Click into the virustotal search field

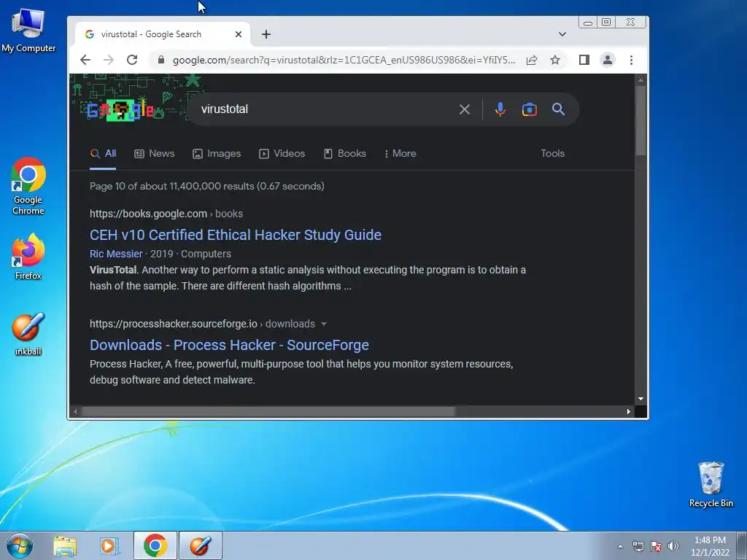pos(324,109)
